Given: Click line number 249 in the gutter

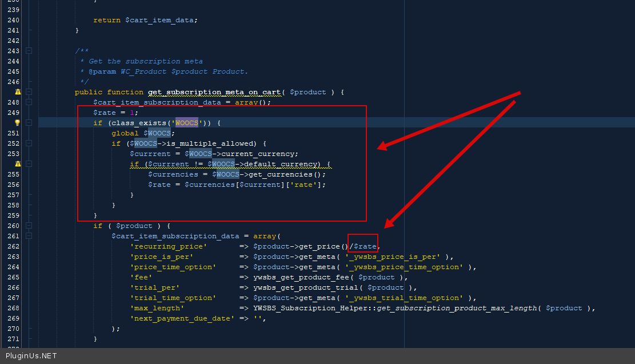Looking at the screenshot, I should (13, 113).
